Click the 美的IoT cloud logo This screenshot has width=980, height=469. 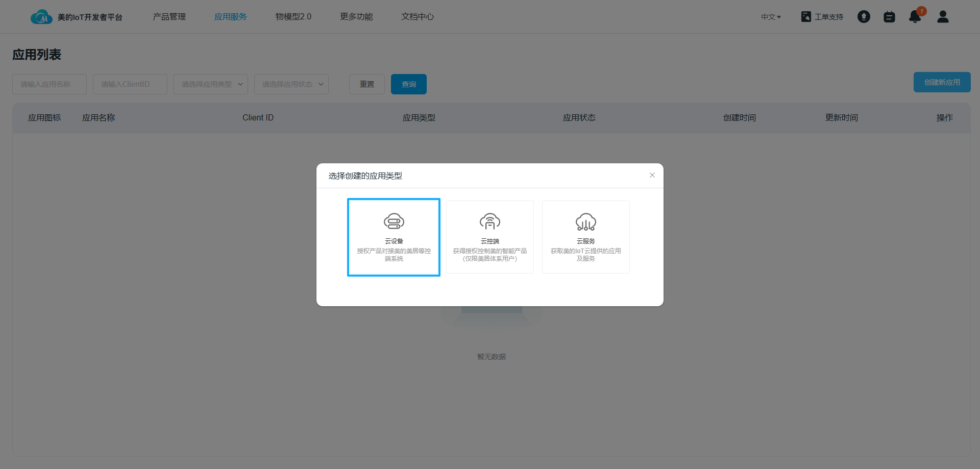click(41, 17)
